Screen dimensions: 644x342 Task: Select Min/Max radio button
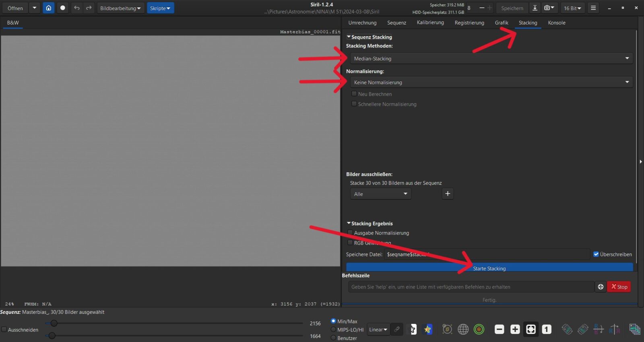[333, 321]
